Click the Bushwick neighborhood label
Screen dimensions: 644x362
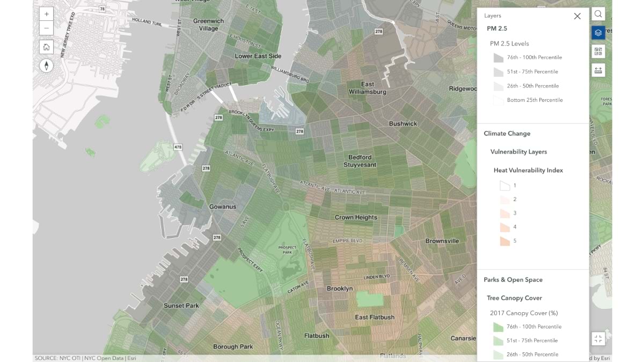click(403, 123)
